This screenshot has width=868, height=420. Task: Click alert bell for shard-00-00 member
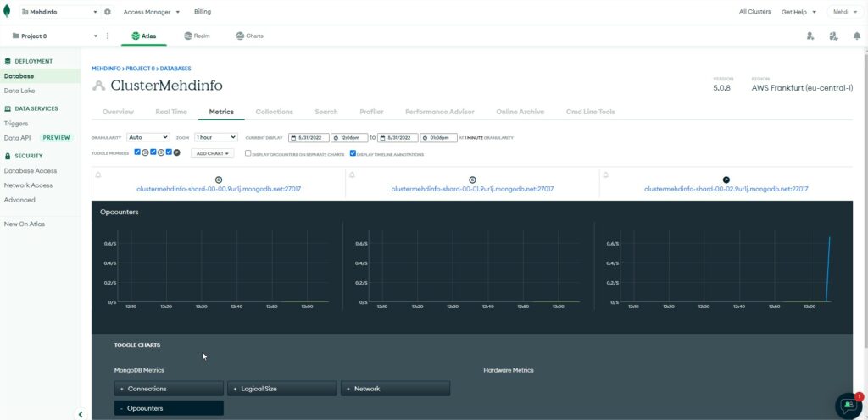98,174
